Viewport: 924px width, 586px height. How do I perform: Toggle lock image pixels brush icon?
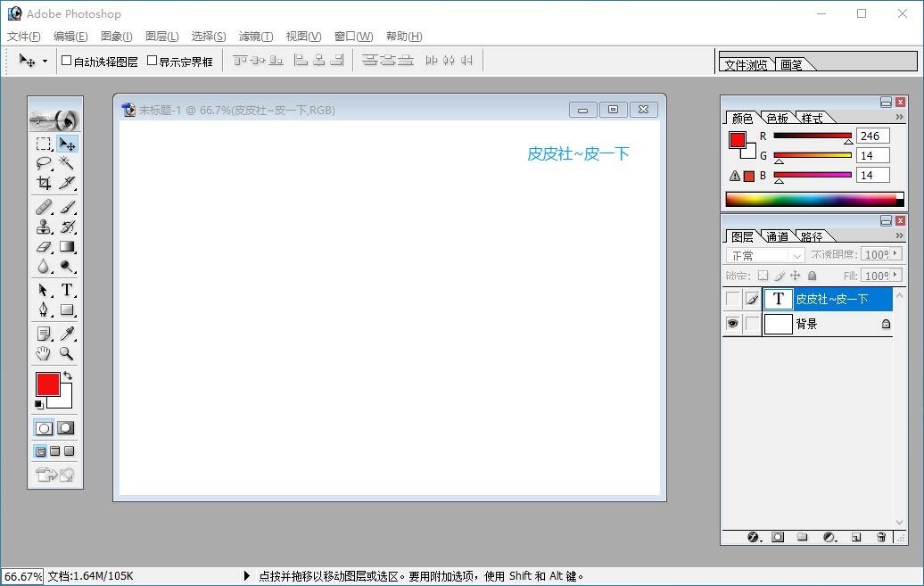coord(780,276)
